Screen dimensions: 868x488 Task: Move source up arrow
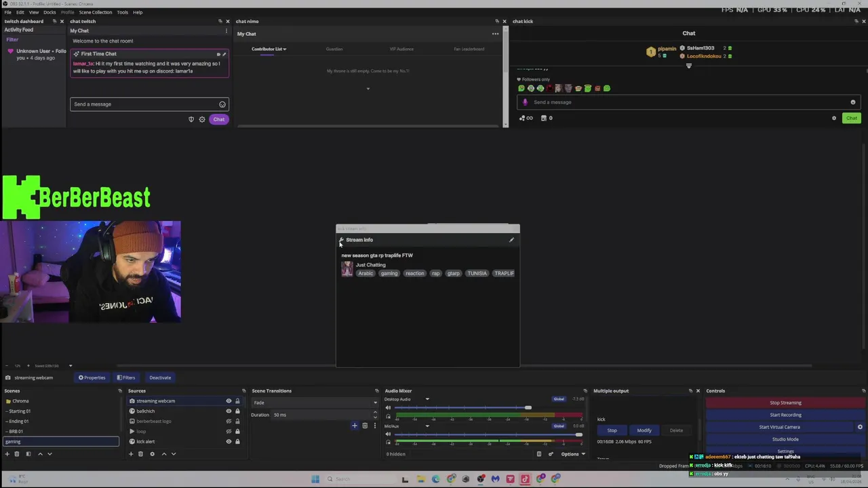(163, 454)
